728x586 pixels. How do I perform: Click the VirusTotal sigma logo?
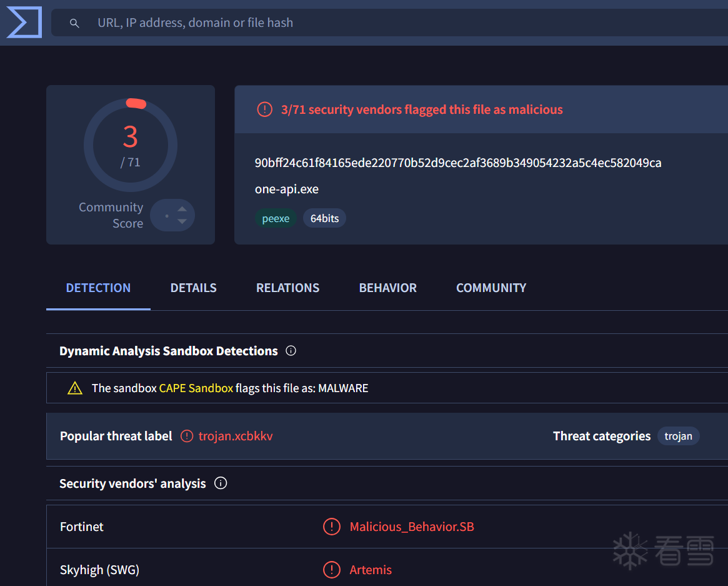[x=24, y=22]
